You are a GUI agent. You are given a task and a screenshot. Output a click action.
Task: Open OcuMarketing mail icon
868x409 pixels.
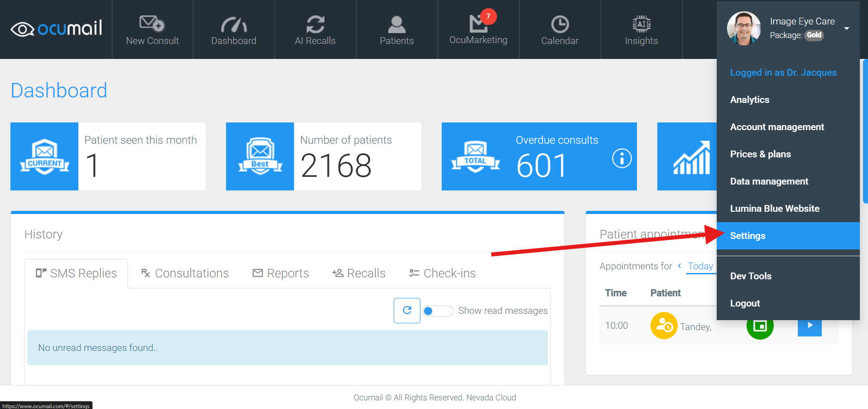click(477, 24)
